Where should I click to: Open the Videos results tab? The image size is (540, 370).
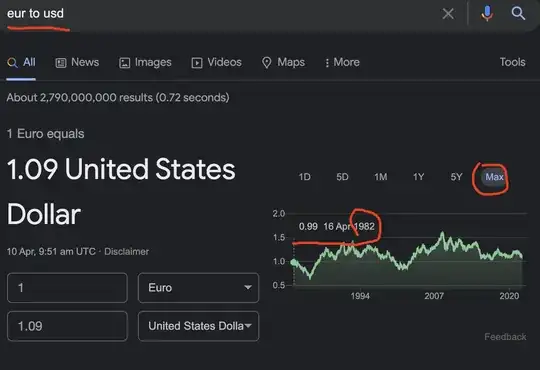click(x=216, y=62)
